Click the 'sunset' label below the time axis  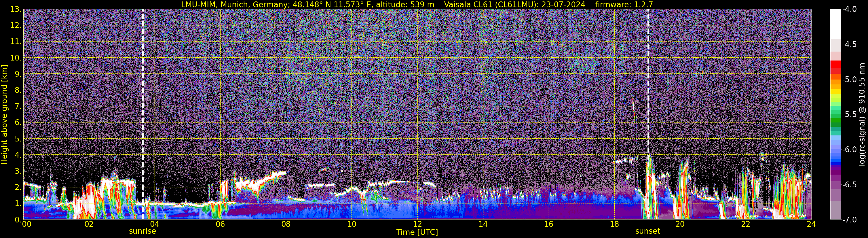tap(648, 231)
